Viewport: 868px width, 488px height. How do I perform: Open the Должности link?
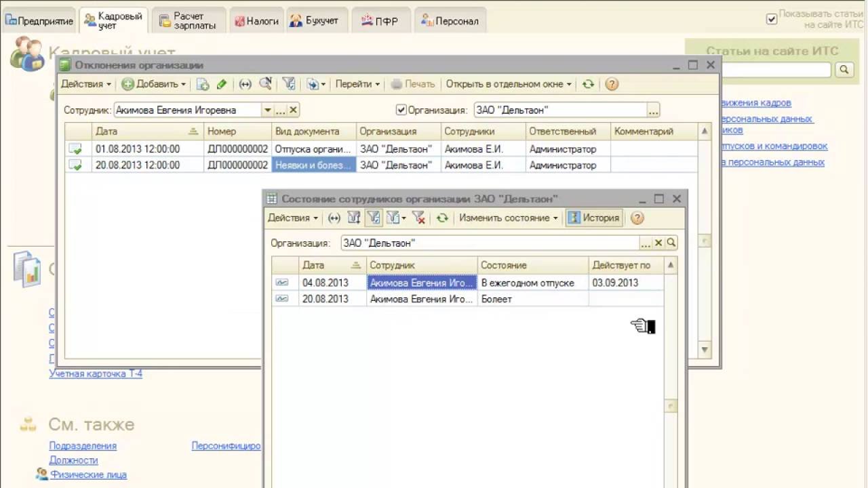pos(73,460)
